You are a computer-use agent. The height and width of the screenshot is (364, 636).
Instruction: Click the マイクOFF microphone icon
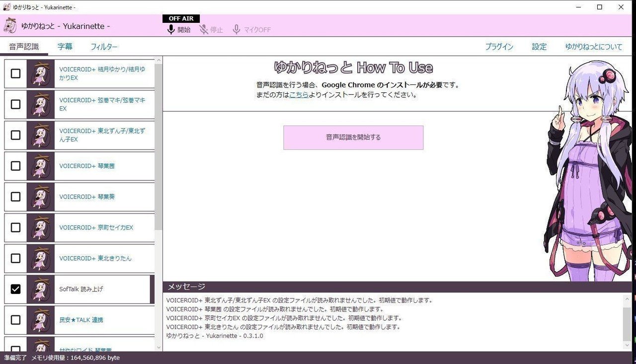[x=236, y=29]
